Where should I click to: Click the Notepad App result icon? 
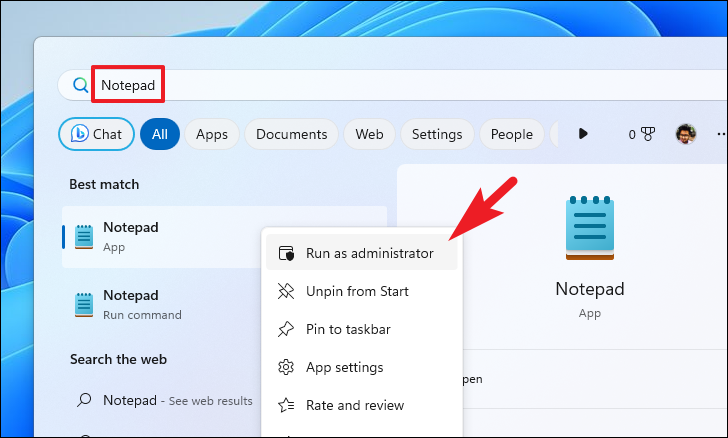pyautogui.click(x=84, y=237)
